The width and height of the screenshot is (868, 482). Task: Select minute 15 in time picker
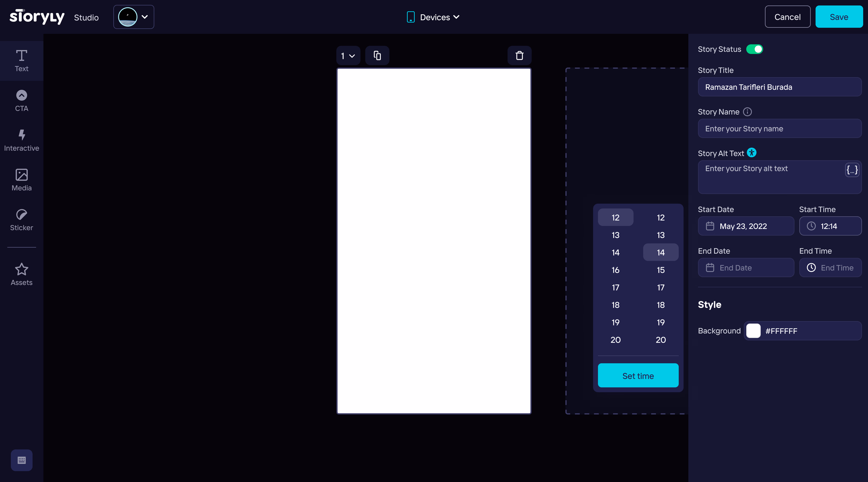[661, 270]
